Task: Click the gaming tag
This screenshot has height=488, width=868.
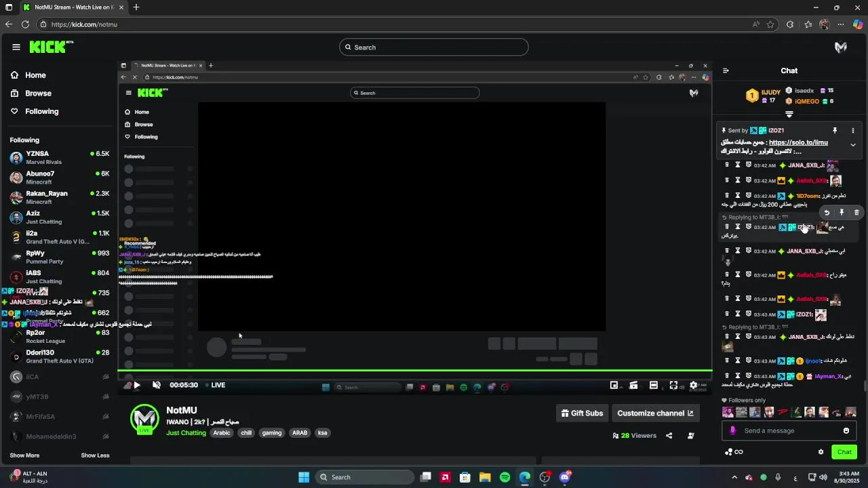Action: pyautogui.click(x=272, y=433)
